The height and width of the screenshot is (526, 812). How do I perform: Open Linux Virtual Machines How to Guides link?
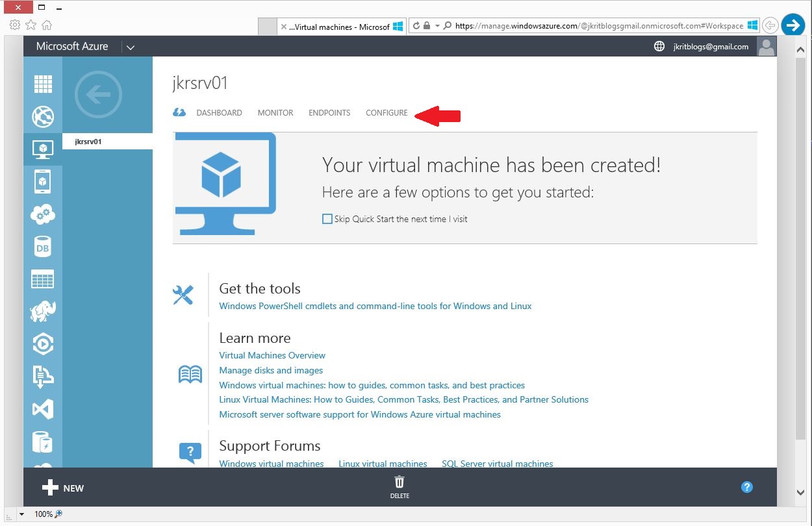403,399
